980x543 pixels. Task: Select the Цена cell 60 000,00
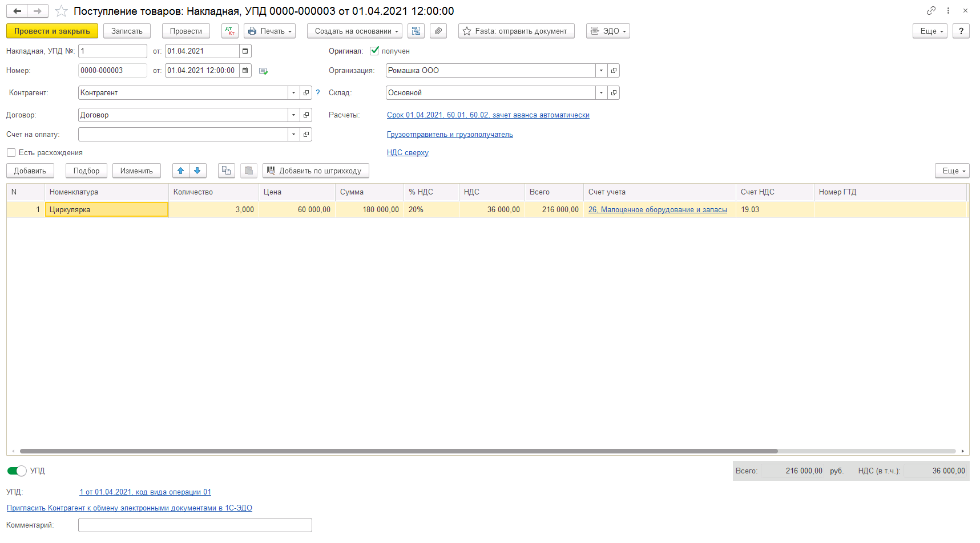pos(297,209)
